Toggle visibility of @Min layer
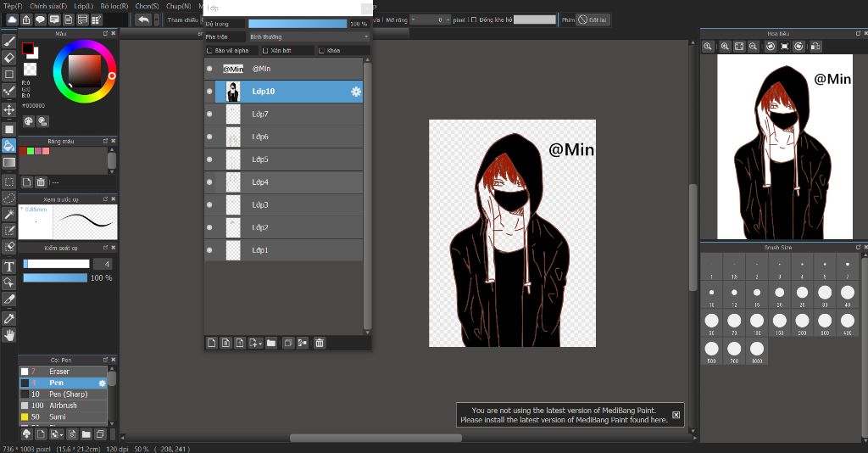Screen dimensions: 868x453 [209, 69]
